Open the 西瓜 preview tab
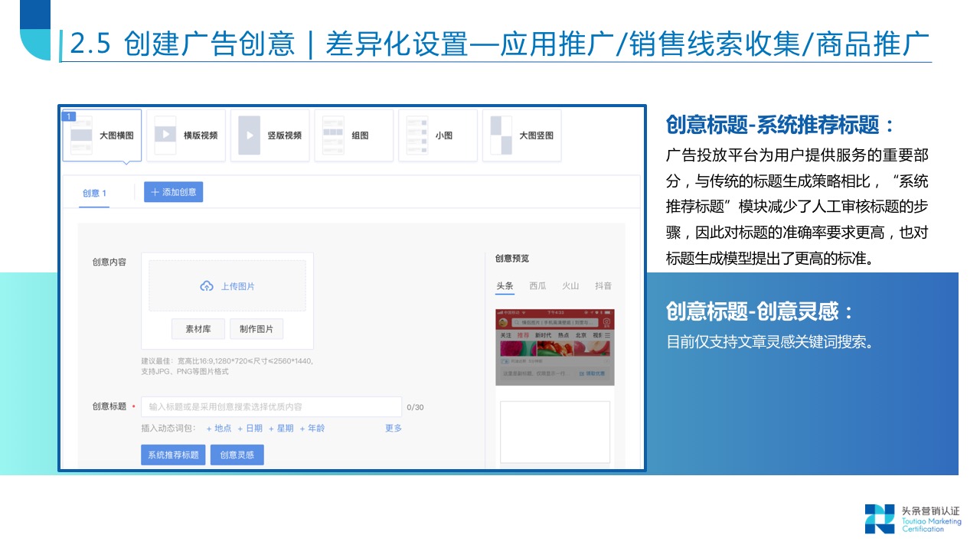Screen dimensions: 980x551 [537, 286]
